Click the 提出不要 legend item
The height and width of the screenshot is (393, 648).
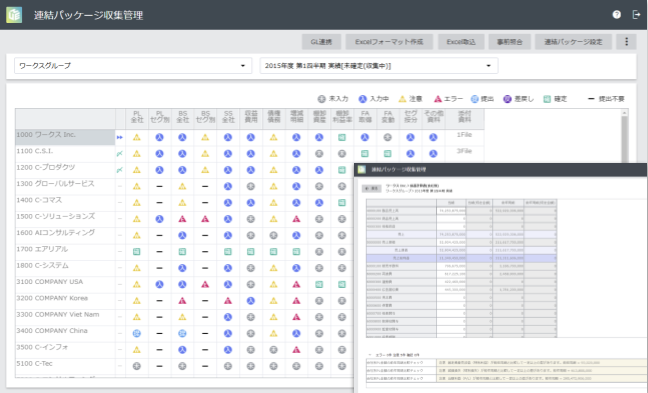pos(606,99)
